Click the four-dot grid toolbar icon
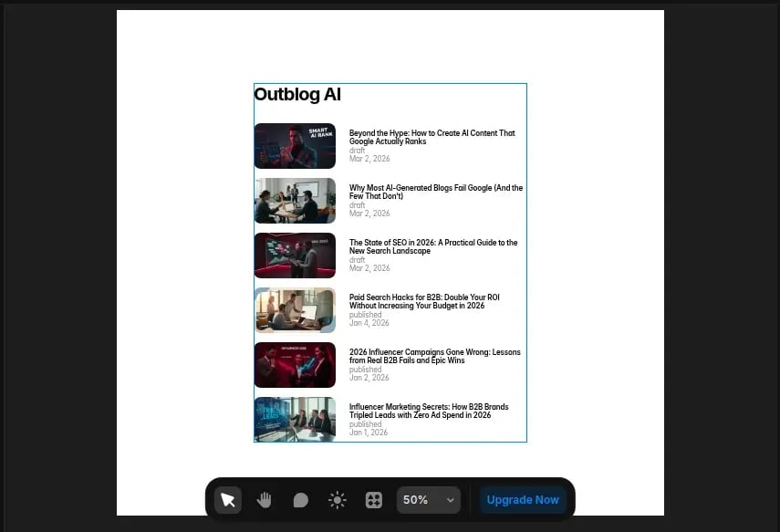780x532 pixels. point(373,499)
